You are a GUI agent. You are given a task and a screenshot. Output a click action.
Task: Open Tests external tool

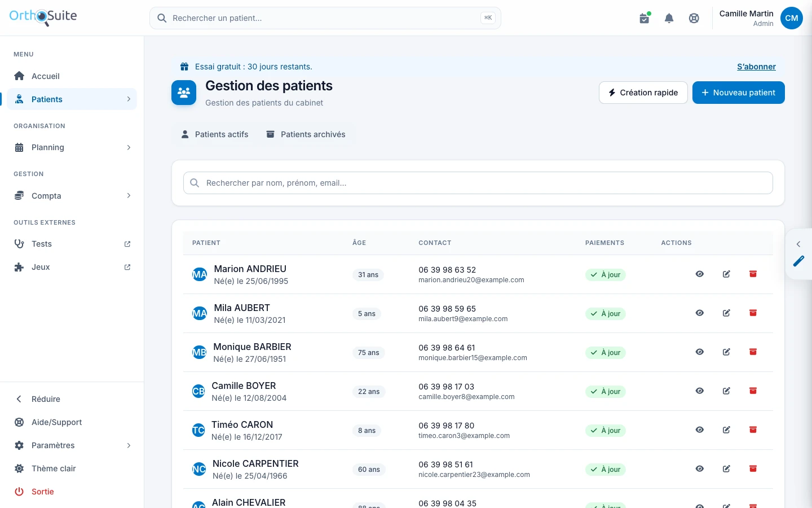[x=72, y=244]
